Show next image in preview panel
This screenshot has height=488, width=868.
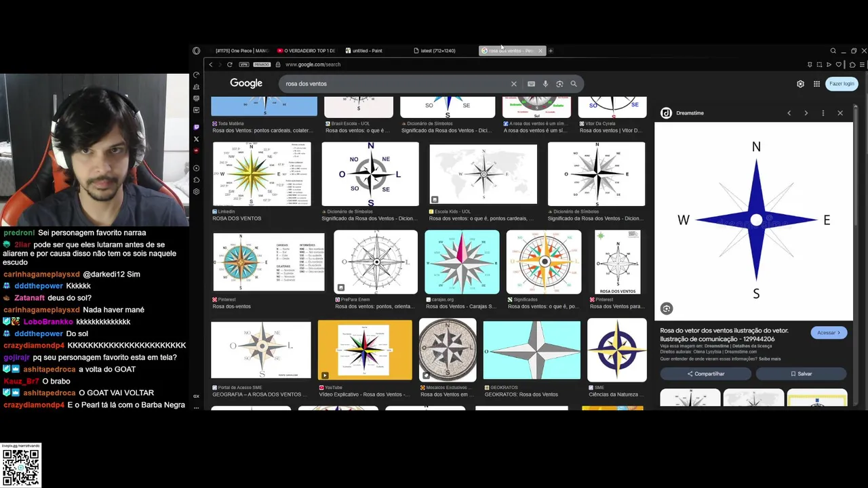point(806,113)
